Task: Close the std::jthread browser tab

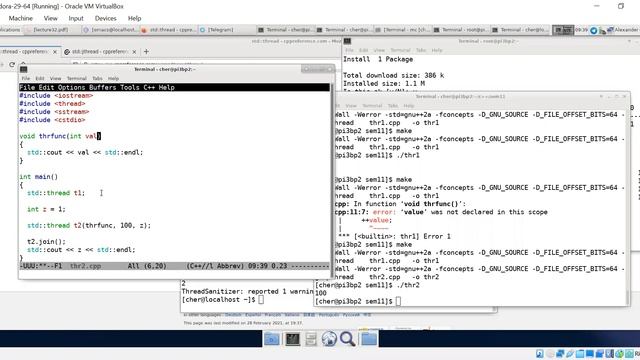Action: coord(134,52)
